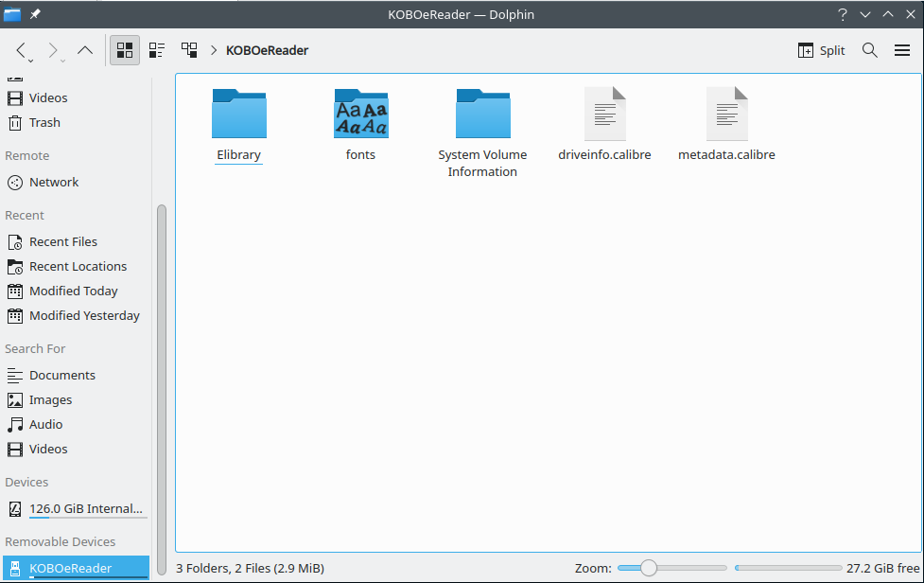The image size is (924, 583).
Task: Open the back history dropdown arrow
Action: [30, 61]
